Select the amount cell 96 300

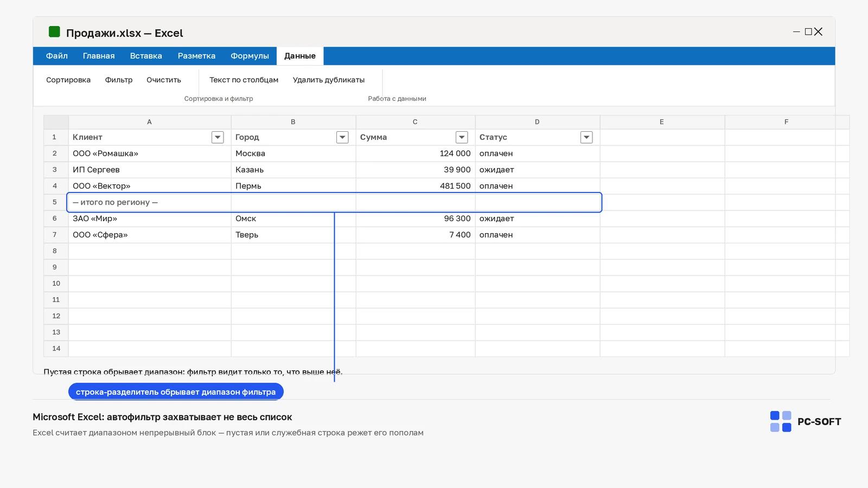click(416, 219)
